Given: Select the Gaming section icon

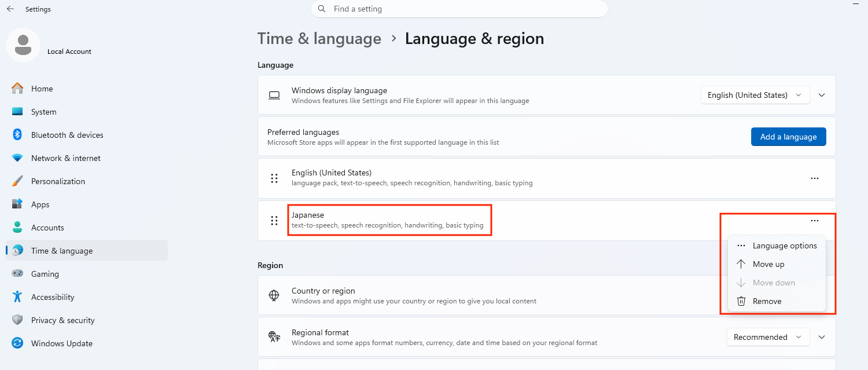Looking at the screenshot, I should [17, 274].
